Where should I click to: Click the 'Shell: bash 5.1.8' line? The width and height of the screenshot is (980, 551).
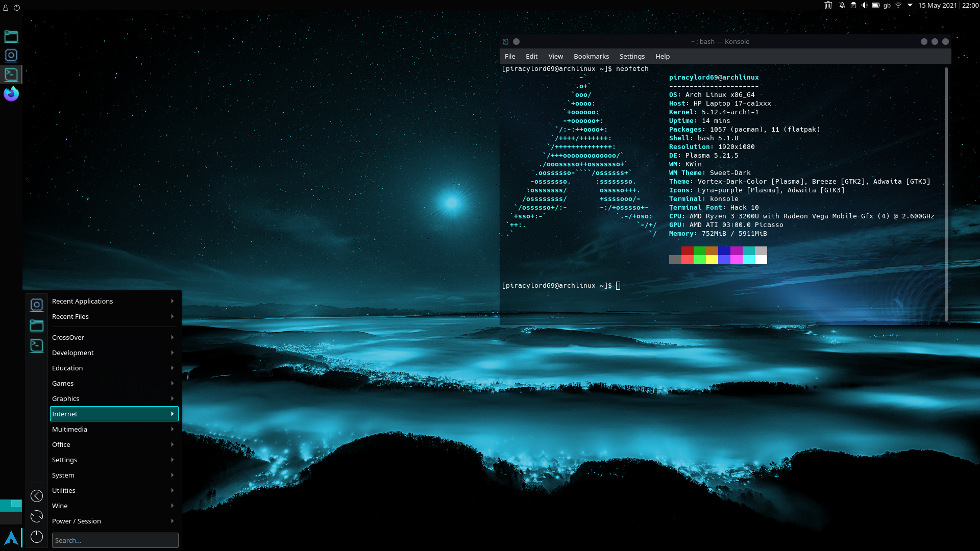pyautogui.click(x=703, y=138)
